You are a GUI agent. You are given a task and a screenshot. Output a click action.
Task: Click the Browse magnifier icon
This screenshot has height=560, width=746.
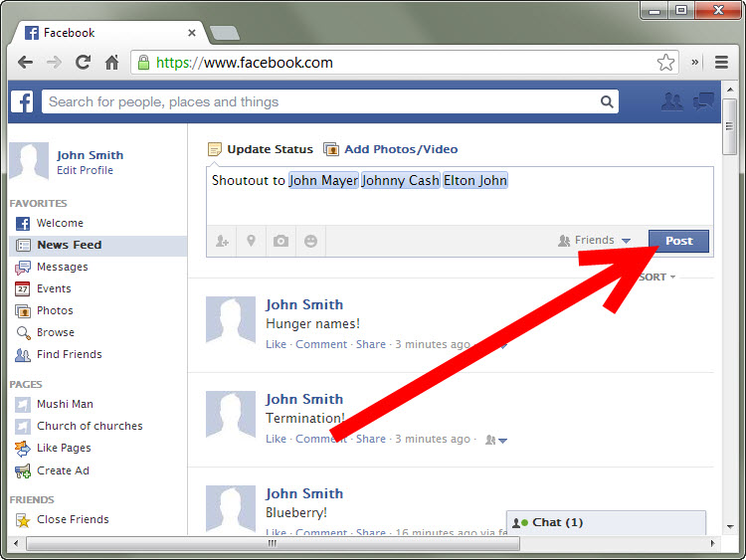click(x=23, y=332)
